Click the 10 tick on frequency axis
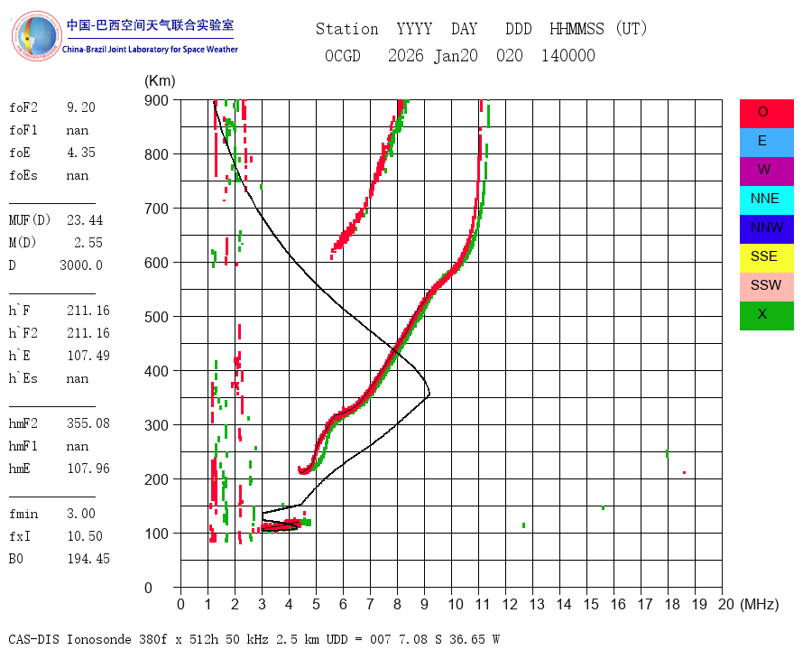 (x=456, y=604)
